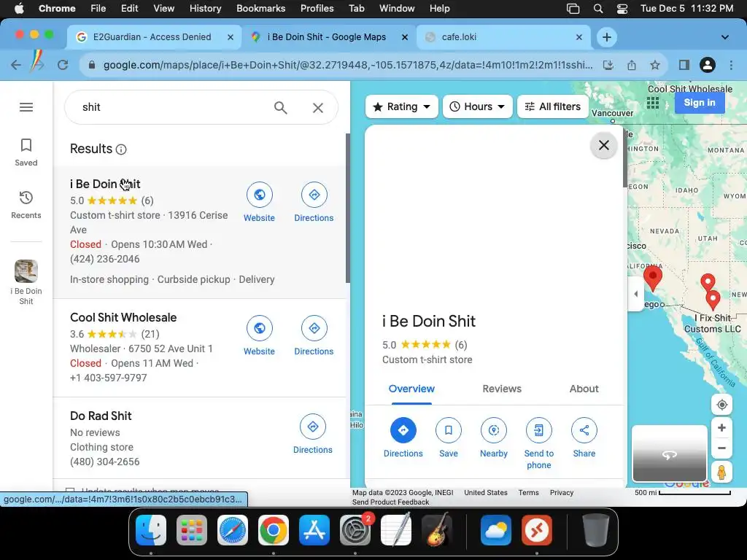Image resolution: width=747 pixels, height=560 pixels.
Task: Open the History menu
Action: tap(205, 9)
